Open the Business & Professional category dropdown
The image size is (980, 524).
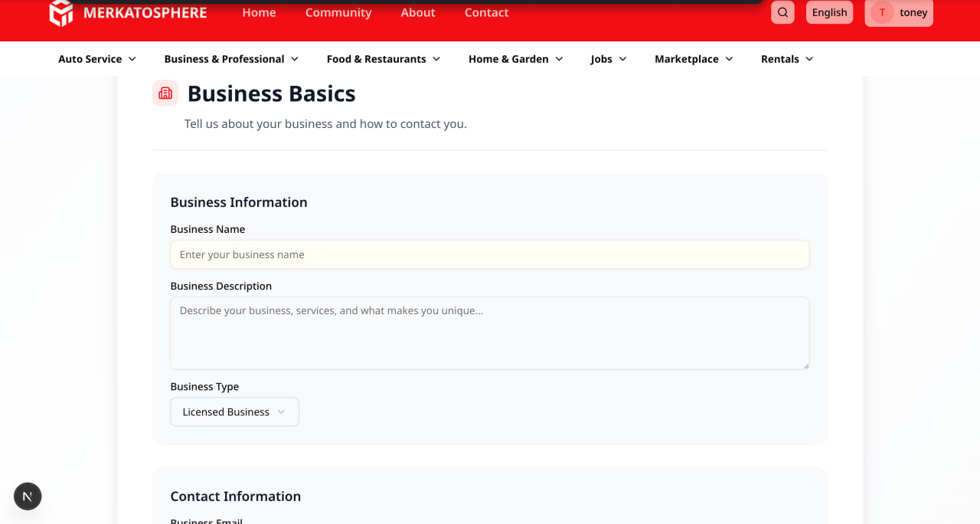click(230, 59)
